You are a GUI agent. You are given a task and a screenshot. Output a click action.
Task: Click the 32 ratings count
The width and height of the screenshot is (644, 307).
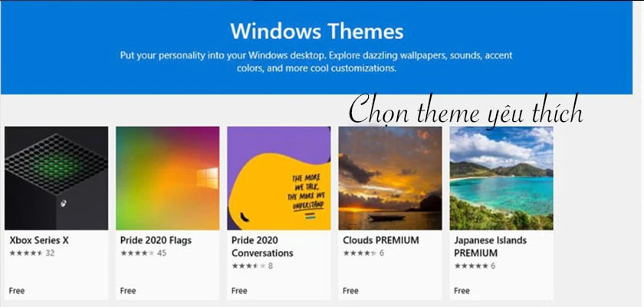50,253
